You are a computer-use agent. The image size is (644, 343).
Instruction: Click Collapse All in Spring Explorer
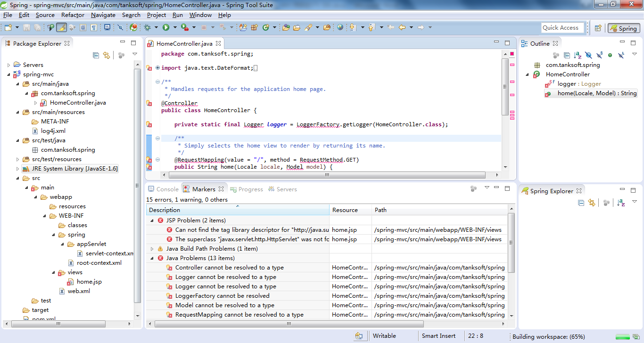tap(581, 203)
